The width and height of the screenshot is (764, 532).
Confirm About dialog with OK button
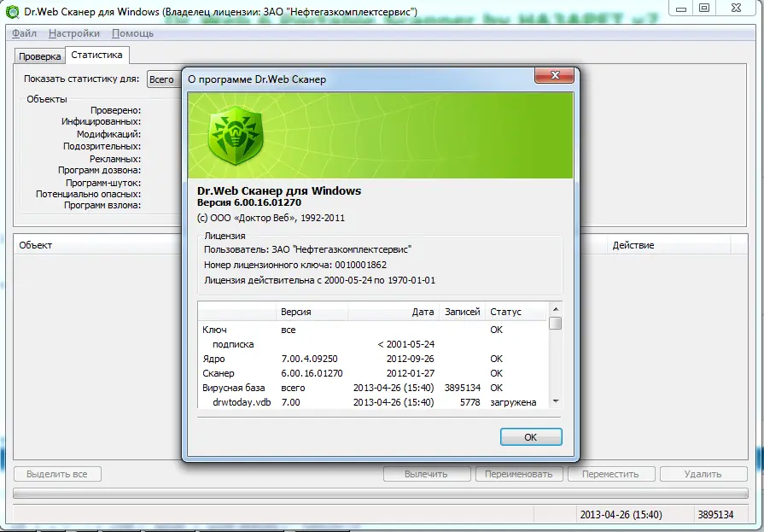point(531,437)
